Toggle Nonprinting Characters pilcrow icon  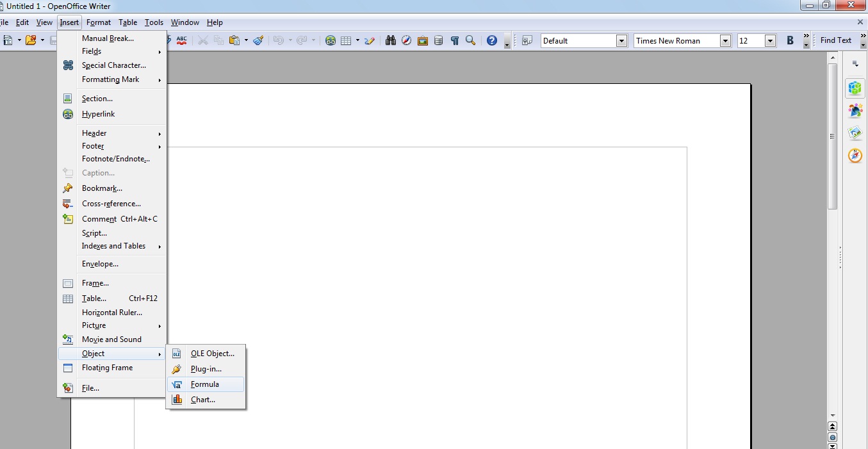point(455,40)
